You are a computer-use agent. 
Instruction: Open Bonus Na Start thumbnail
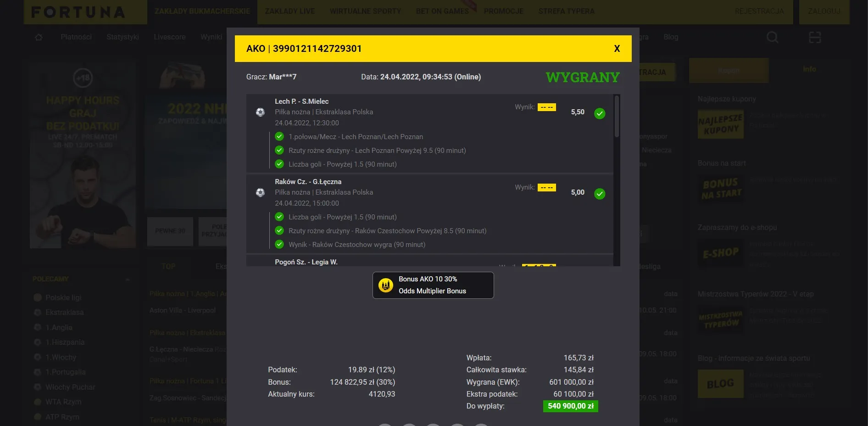pyautogui.click(x=720, y=189)
